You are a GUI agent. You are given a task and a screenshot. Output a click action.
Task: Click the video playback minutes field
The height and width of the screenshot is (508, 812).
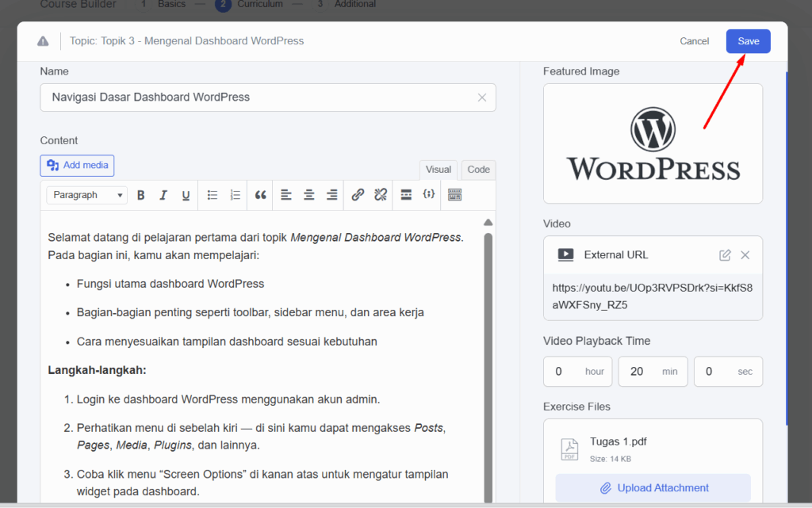pyautogui.click(x=638, y=372)
